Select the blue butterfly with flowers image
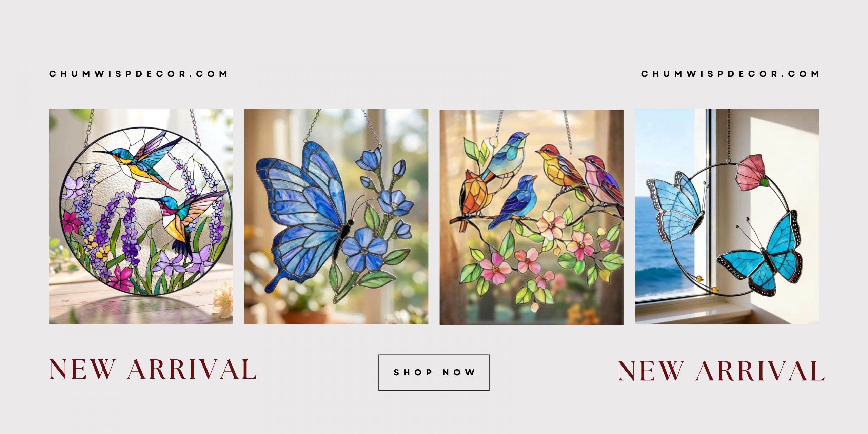The image size is (868, 434). pyautogui.click(x=336, y=216)
